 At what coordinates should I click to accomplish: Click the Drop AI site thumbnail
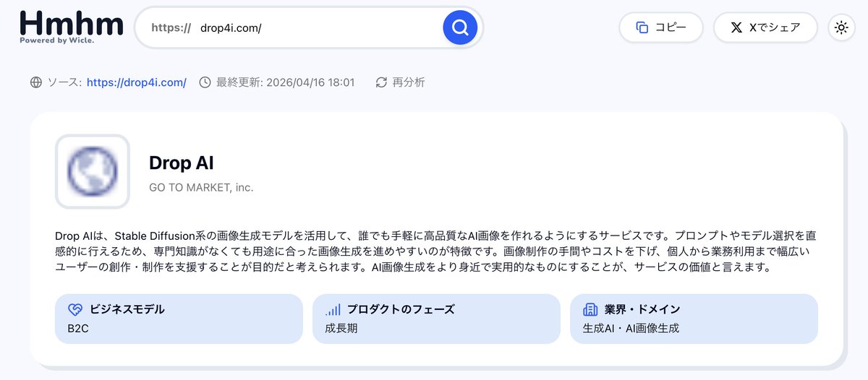93,171
